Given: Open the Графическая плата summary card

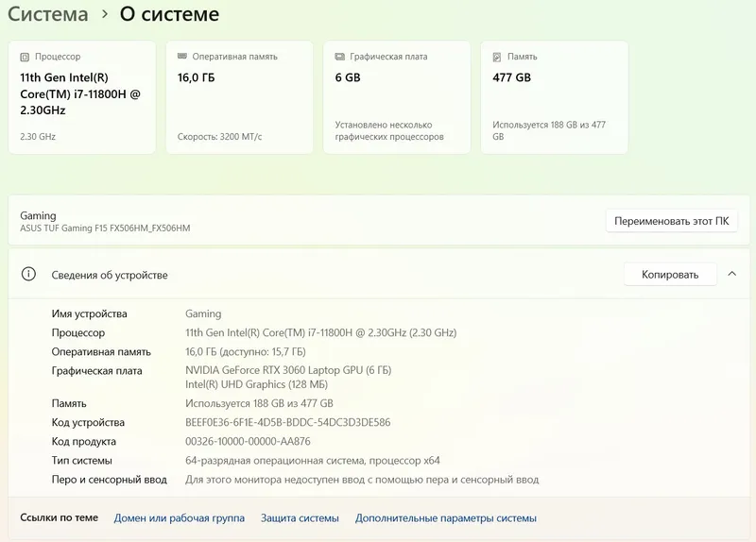Looking at the screenshot, I should 397,97.
